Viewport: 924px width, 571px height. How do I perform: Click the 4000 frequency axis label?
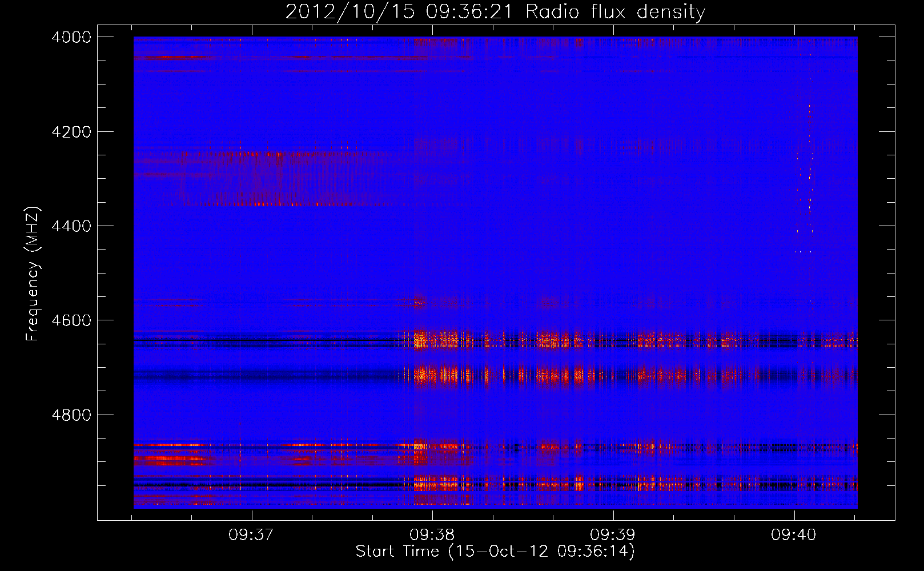(71, 37)
